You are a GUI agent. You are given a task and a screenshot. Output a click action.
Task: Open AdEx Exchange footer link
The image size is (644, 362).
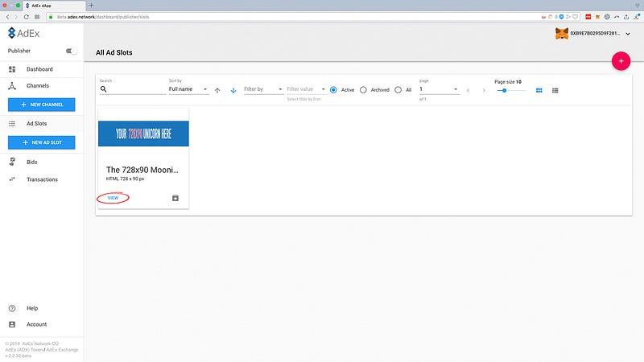pyautogui.click(x=62, y=350)
